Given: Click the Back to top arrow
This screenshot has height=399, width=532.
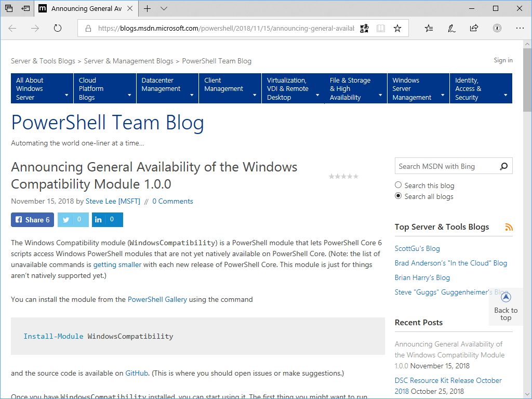Looking at the screenshot, I should [x=505, y=297].
